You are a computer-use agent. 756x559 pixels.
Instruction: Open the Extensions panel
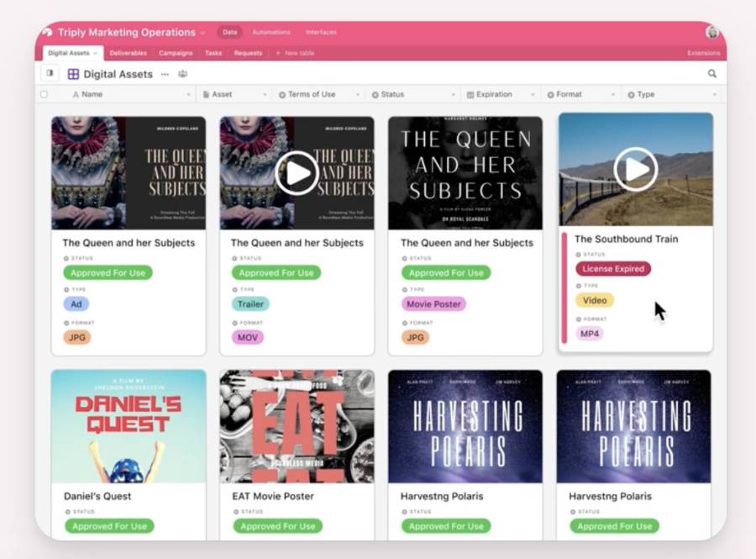tap(703, 53)
